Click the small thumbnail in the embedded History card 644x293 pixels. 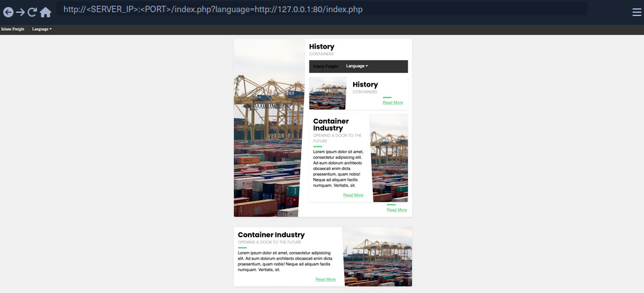[327, 93]
